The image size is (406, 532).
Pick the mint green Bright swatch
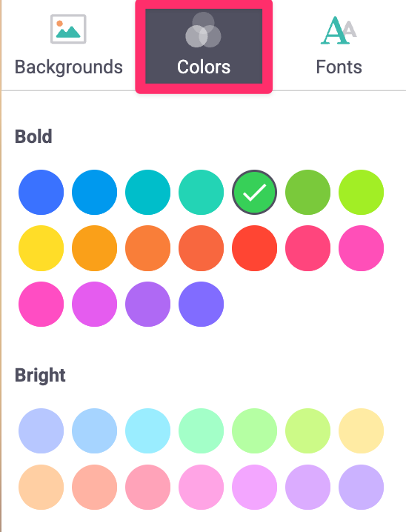[x=201, y=431]
